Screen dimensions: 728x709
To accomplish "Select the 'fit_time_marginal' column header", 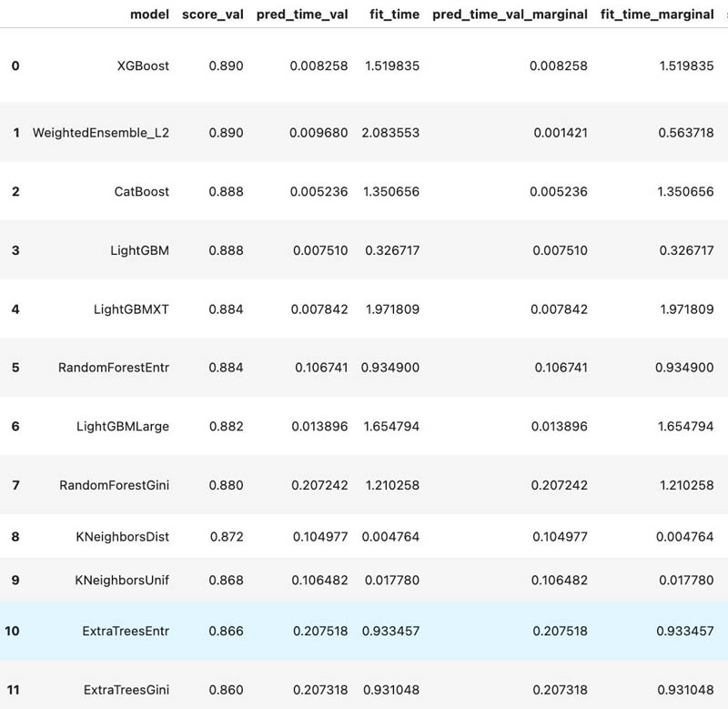I will tap(657, 15).
